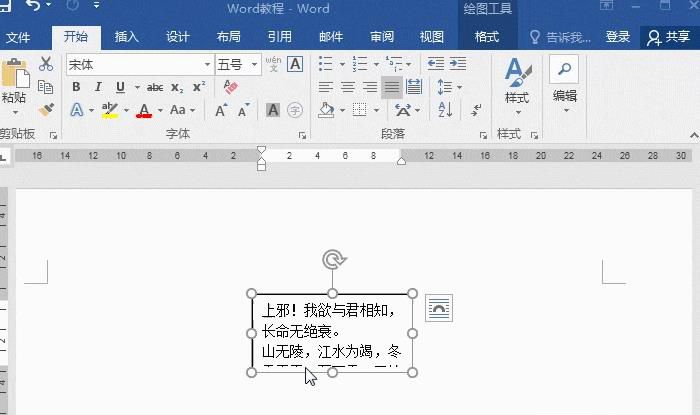The image size is (700, 415).
Task: Toggle Justify alignment
Action: [392, 87]
